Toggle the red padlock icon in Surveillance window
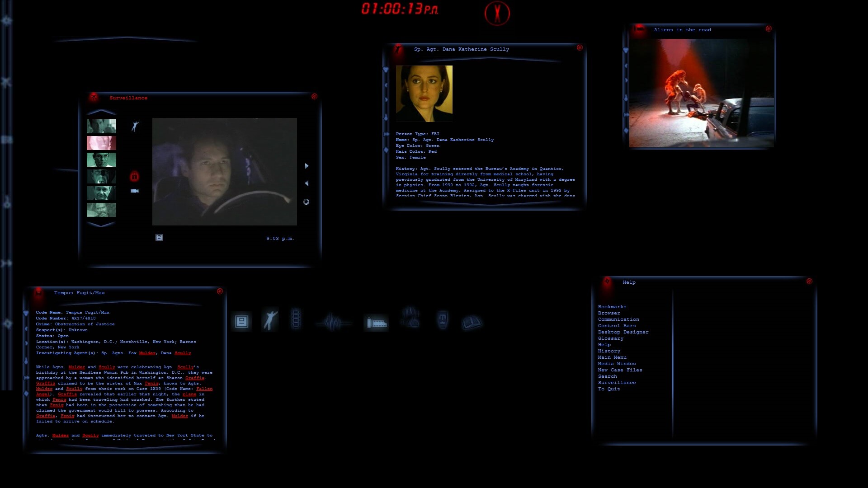 [x=134, y=176]
